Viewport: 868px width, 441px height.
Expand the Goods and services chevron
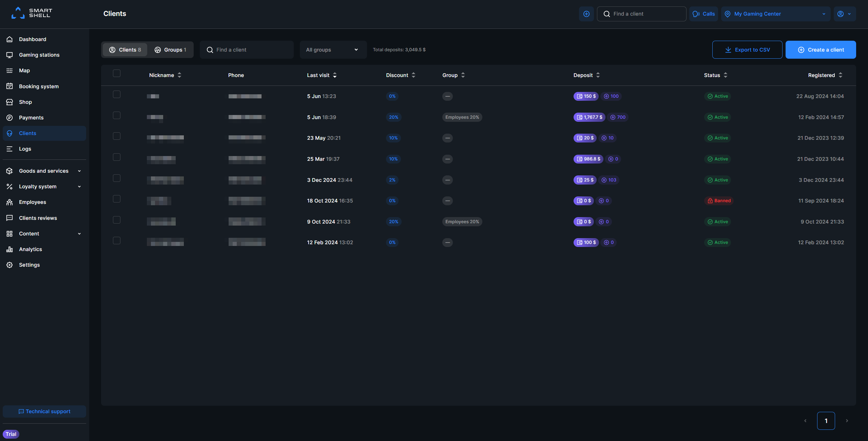(79, 171)
